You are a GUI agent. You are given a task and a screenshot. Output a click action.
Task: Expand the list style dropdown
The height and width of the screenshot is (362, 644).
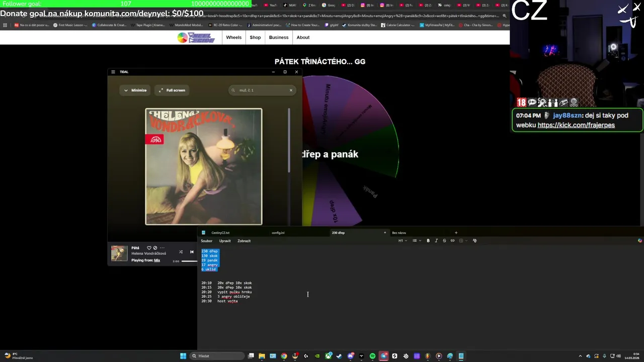(416, 241)
